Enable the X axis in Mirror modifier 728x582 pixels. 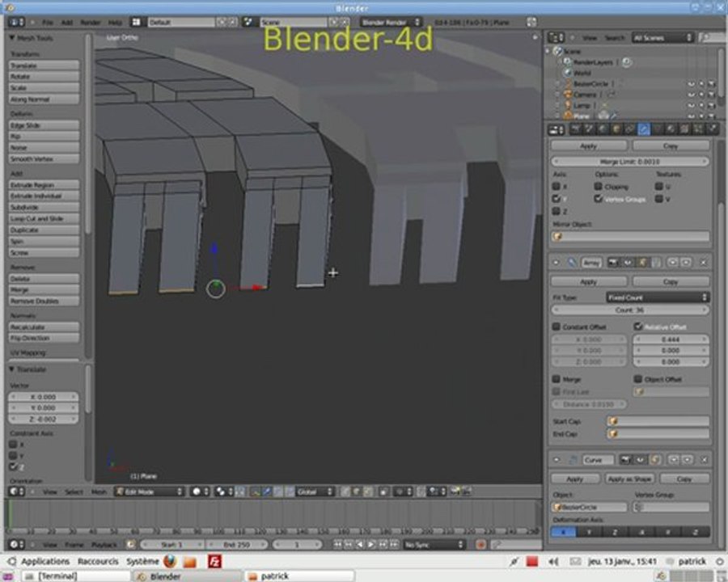pyautogui.click(x=557, y=186)
